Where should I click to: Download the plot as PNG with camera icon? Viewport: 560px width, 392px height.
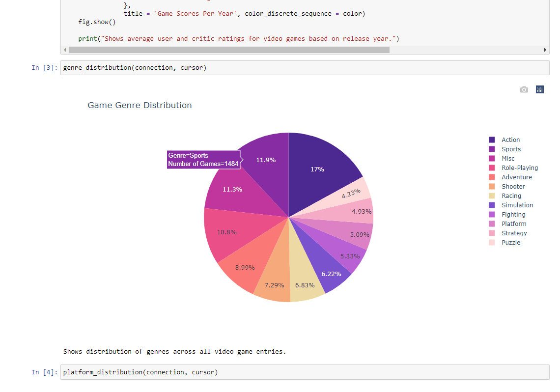(524, 89)
